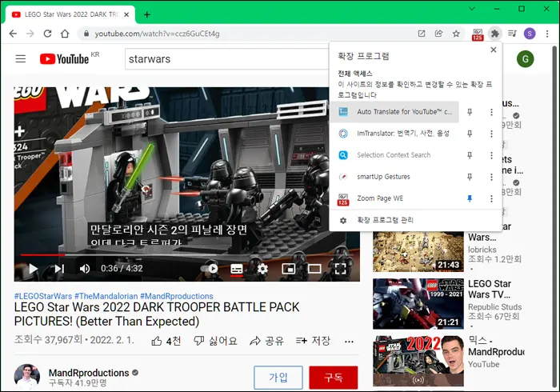Toggle subtitles captions button
Screen dimensions: 560x392
point(237,269)
